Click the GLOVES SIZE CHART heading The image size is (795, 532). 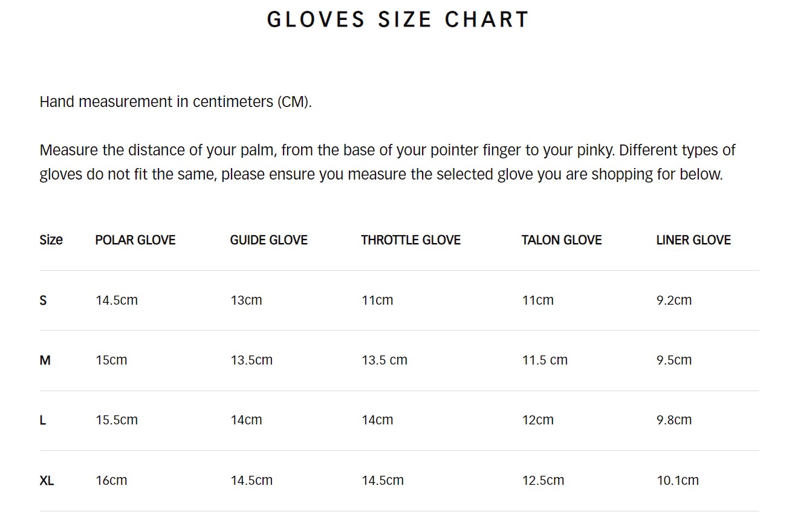click(x=398, y=19)
